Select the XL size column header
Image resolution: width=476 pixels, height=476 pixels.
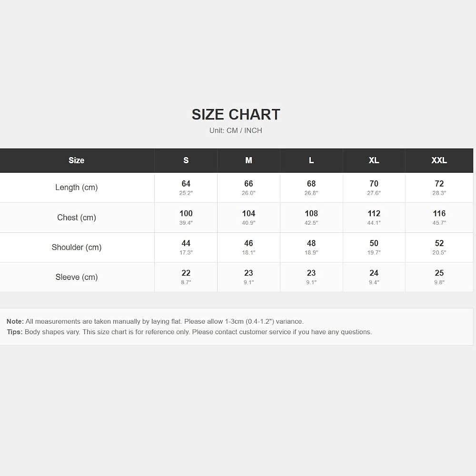(374, 160)
